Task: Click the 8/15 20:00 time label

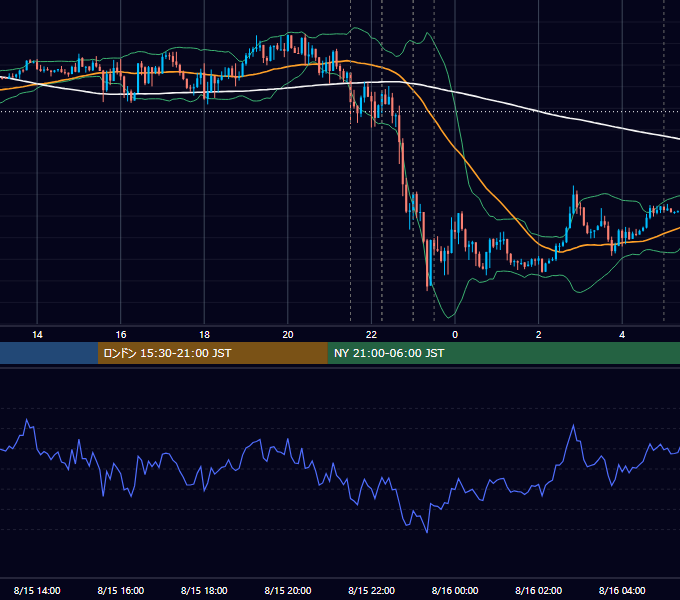Action: (x=288, y=590)
